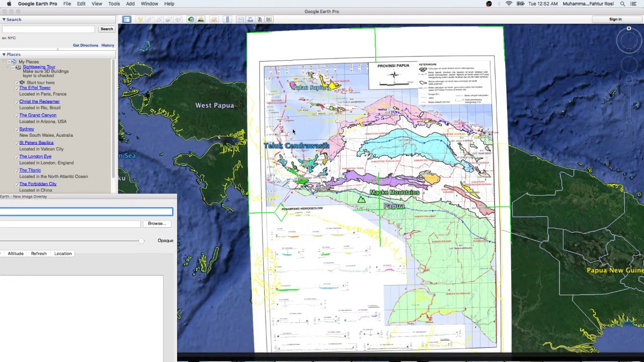Click the Search button
Screen dimensions: 644x362
coord(107,29)
